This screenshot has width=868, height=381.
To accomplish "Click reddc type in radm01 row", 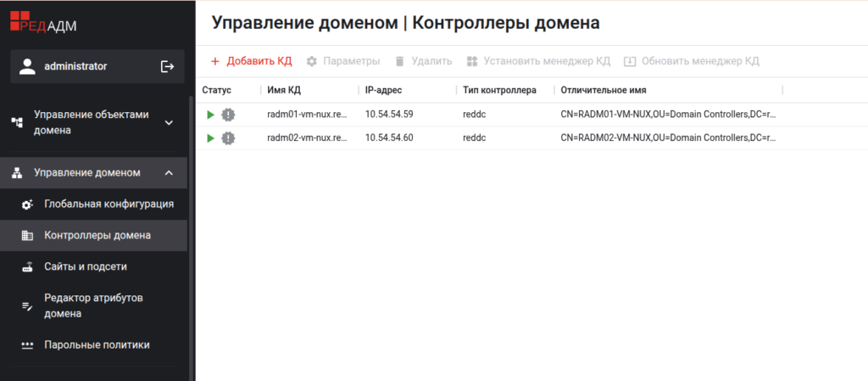I will coord(475,115).
